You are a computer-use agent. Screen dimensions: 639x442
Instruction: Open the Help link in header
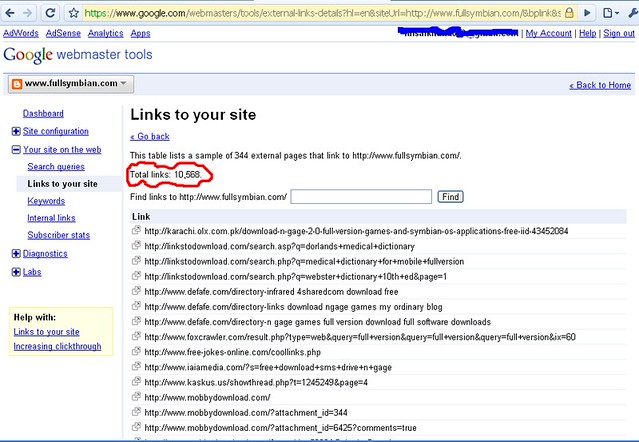588,33
